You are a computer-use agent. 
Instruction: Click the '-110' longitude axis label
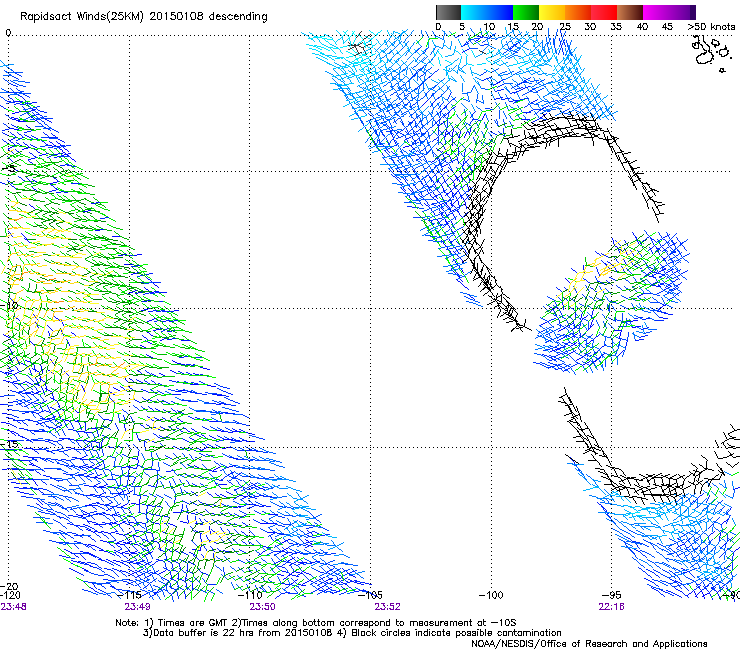251,595
